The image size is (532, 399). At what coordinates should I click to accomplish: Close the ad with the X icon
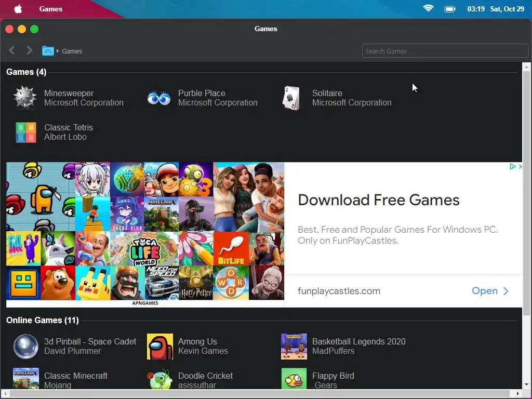pyautogui.click(x=520, y=166)
